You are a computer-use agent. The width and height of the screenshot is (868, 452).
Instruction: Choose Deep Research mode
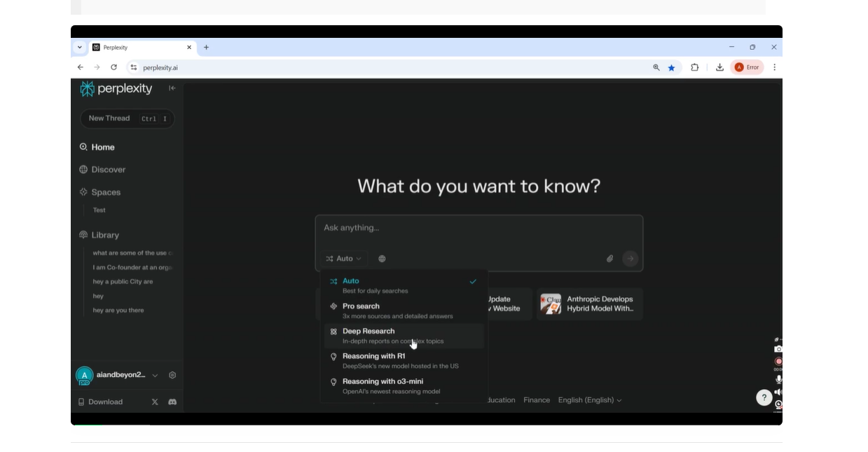point(404,336)
